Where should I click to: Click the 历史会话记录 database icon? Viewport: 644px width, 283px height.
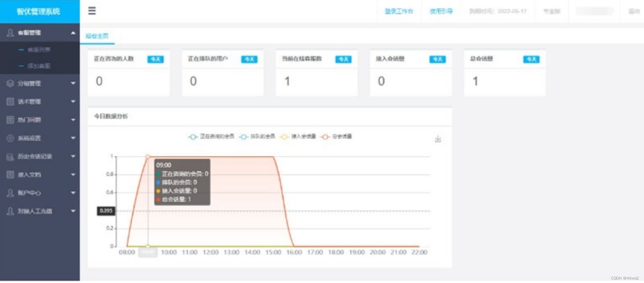(10, 156)
